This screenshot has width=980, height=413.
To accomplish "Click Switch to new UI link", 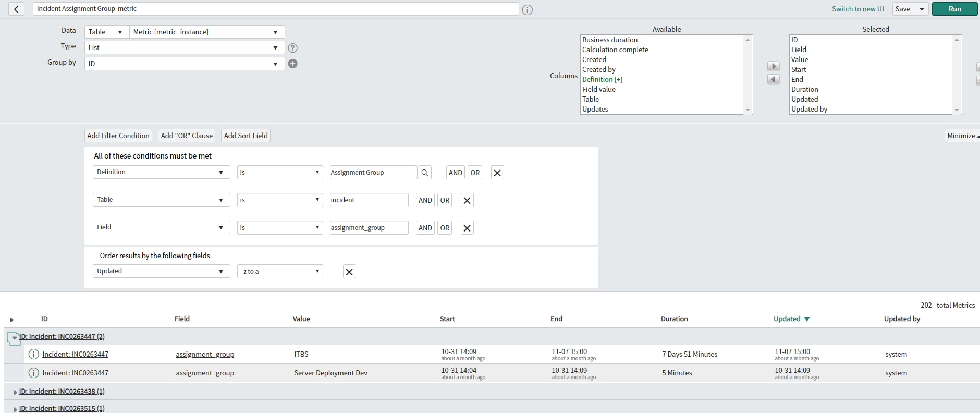I will click(858, 9).
